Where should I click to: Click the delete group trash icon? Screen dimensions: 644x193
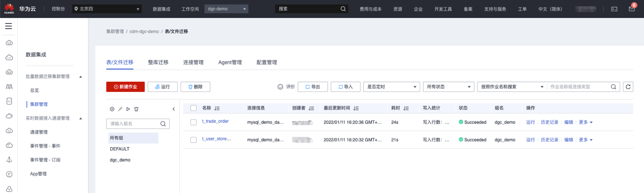[136, 109]
